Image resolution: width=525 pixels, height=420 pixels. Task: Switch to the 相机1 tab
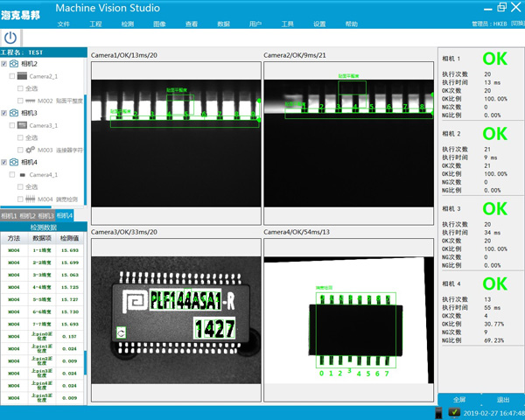tap(9, 215)
